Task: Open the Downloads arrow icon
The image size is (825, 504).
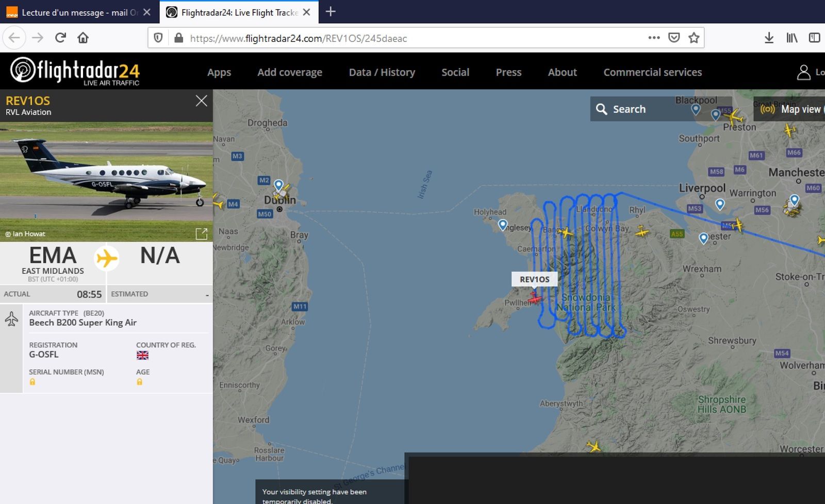Action: [769, 38]
